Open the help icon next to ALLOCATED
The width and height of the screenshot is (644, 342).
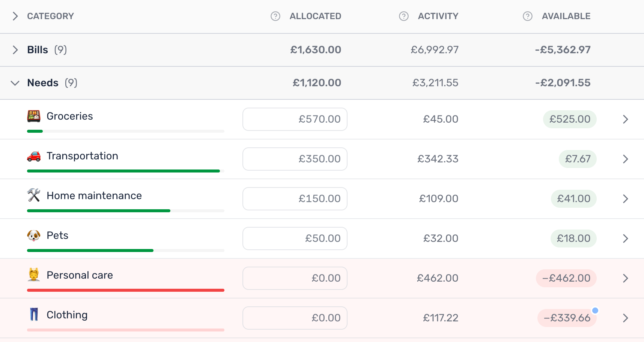click(x=275, y=16)
